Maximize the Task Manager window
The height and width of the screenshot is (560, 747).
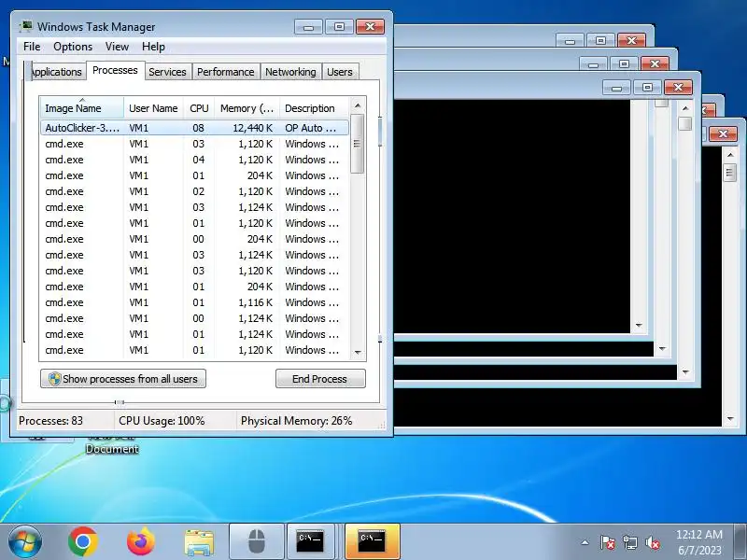coord(339,27)
